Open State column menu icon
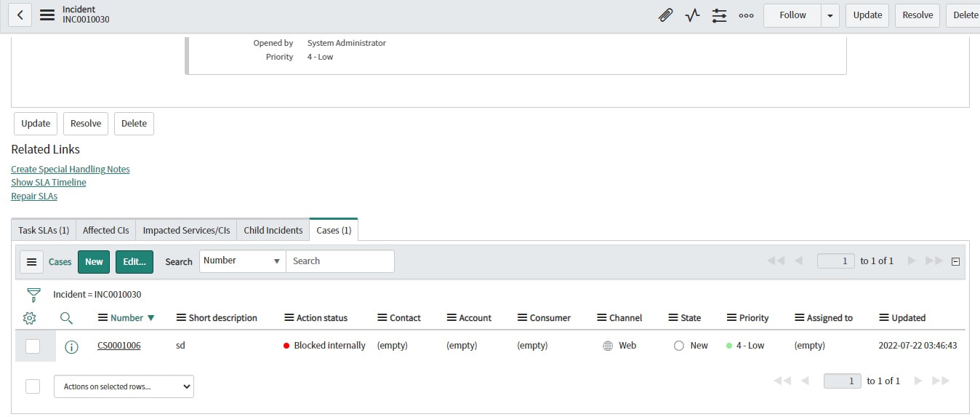Screen dimensions: 980x417 pyautogui.click(x=673, y=318)
